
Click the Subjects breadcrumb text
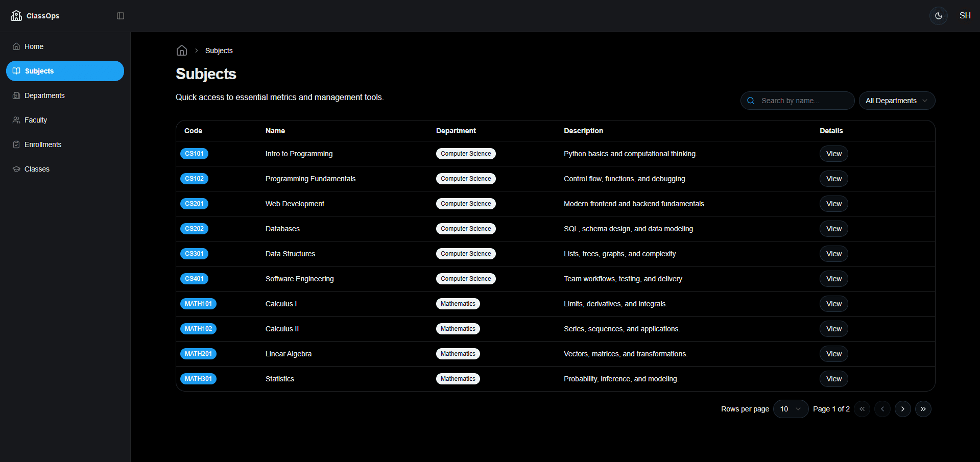[219, 51]
